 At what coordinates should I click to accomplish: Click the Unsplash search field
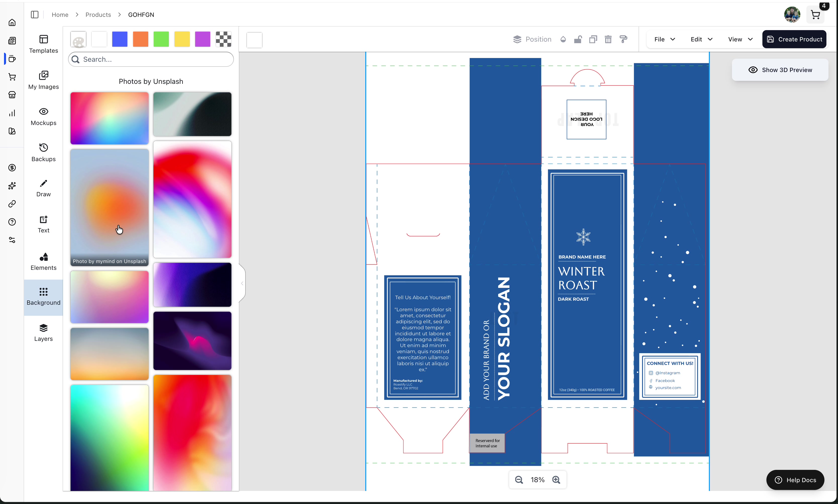point(151,59)
